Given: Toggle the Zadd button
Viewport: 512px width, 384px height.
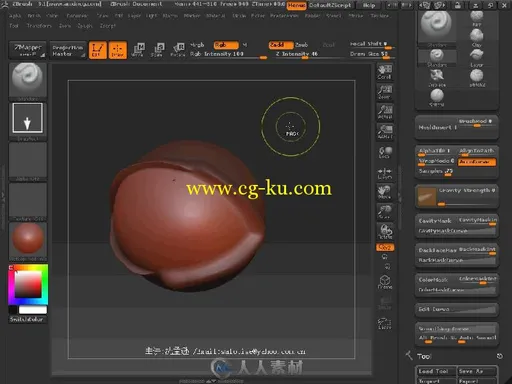Looking at the screenshot, I should (x=281, y=45).
